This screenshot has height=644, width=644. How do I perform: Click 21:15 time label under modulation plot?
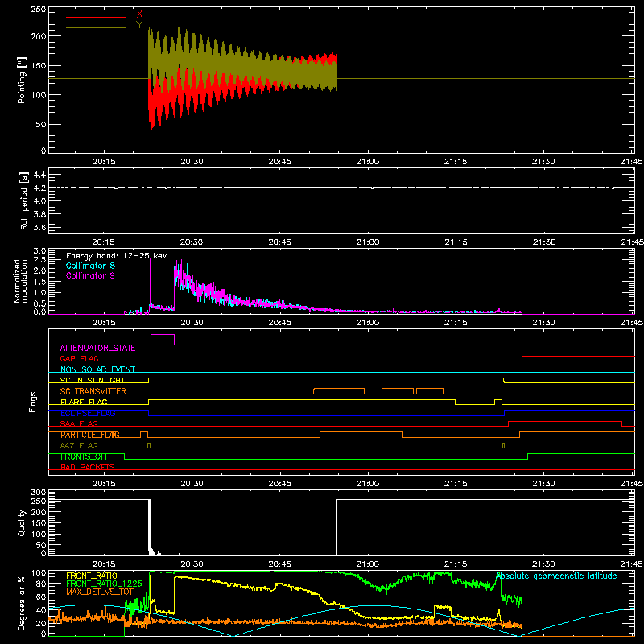coord(456,323)
